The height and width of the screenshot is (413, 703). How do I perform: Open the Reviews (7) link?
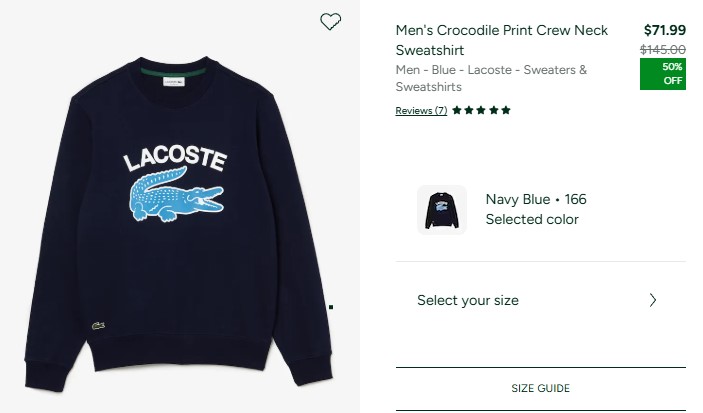[421, 110]
